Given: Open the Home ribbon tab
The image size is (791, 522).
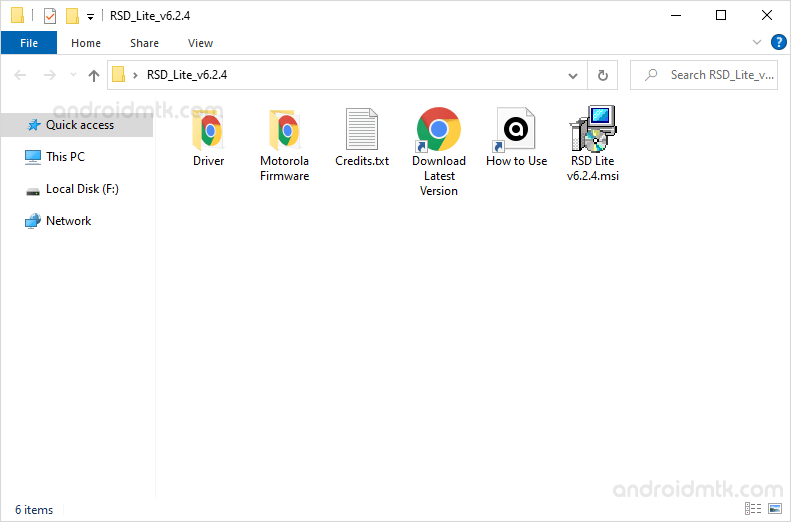Looking at the screenshot, I should 86,43.
